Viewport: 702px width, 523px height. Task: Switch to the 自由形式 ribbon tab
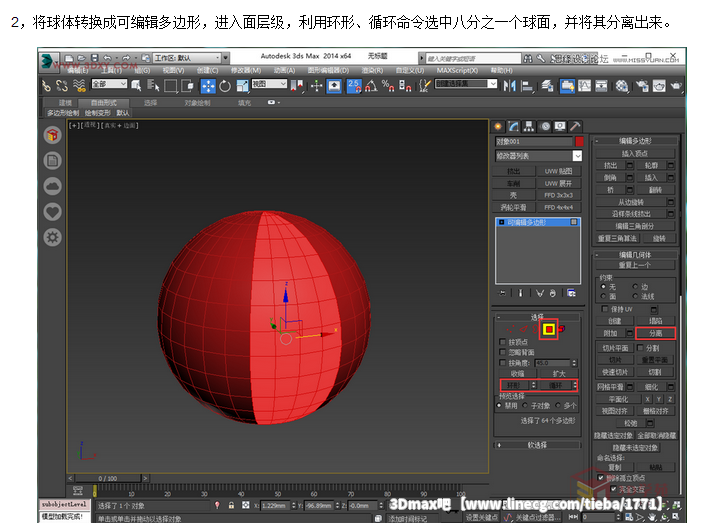[x=104, y=103]
